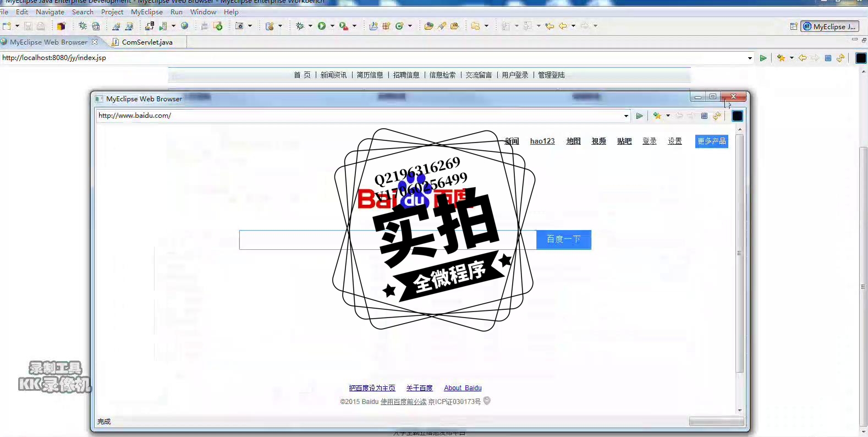Click the Open Perspective icon

tap(794, 26)
